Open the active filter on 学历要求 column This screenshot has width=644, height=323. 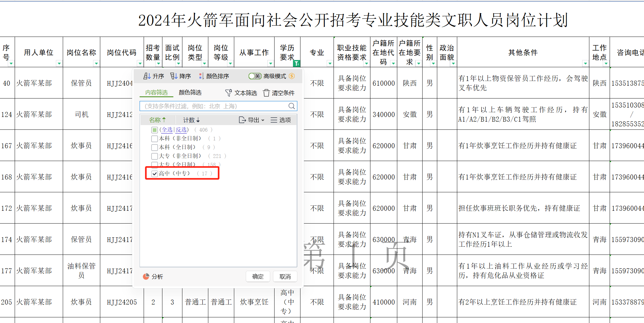pos(296,63)
